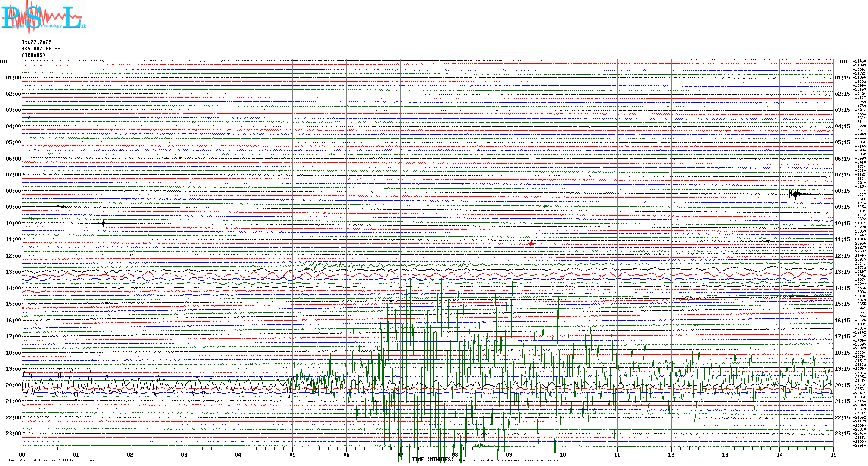Image resolution: width=868 pixels, height=466 pixels.
Task: Click the Traces clipped footnote text
Action: click(513, 460)
